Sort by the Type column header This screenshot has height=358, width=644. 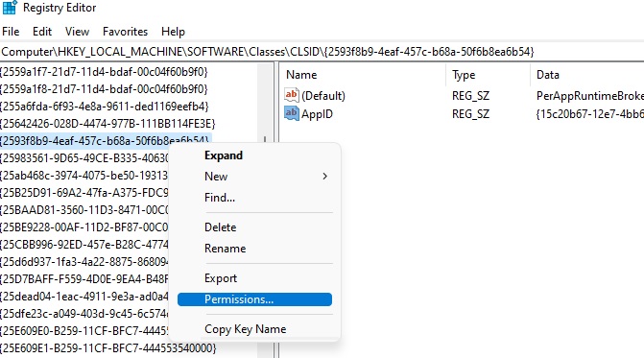coord(464,75)
